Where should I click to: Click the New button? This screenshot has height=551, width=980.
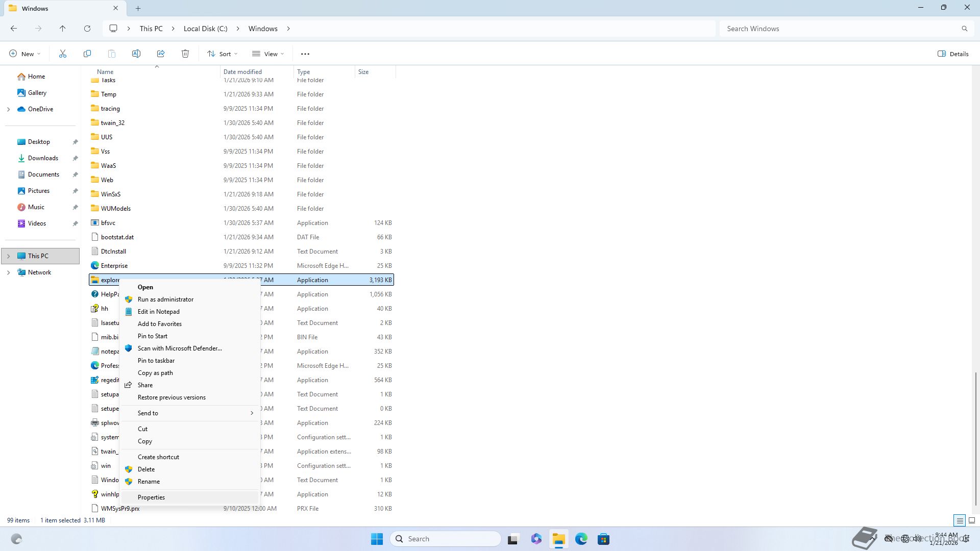tap(24, 54)
